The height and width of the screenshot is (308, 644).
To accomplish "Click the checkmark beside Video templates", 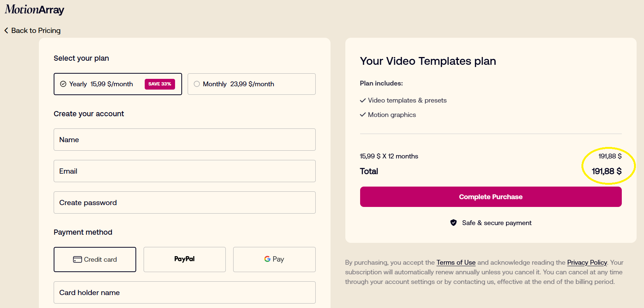I will (363, 100).
